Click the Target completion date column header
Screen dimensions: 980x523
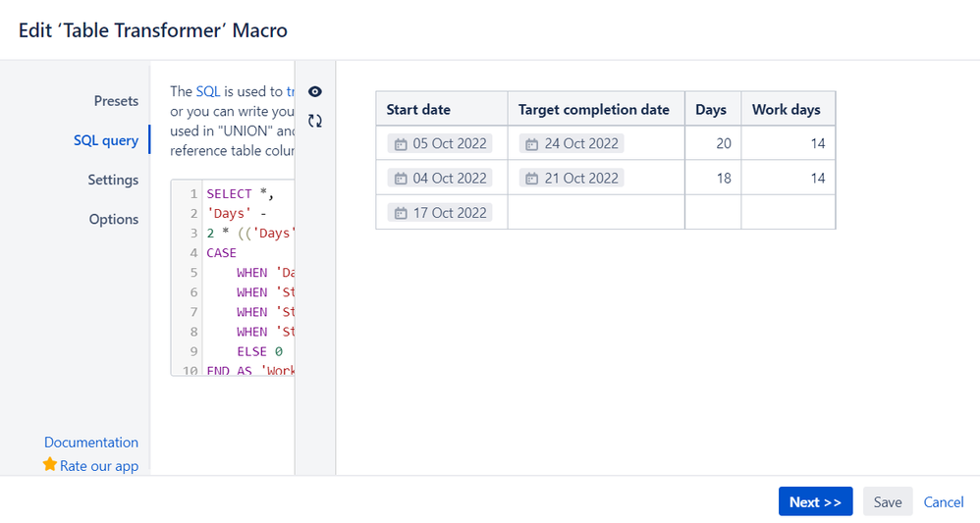pyautogui.click(x=594, y=109)
